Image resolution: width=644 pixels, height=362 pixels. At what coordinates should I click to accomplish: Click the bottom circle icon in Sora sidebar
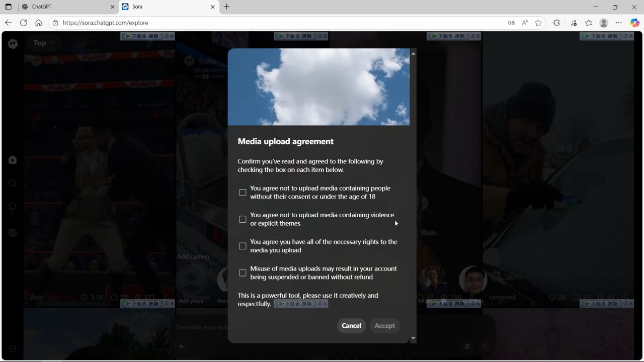click(x=13, y=349)
